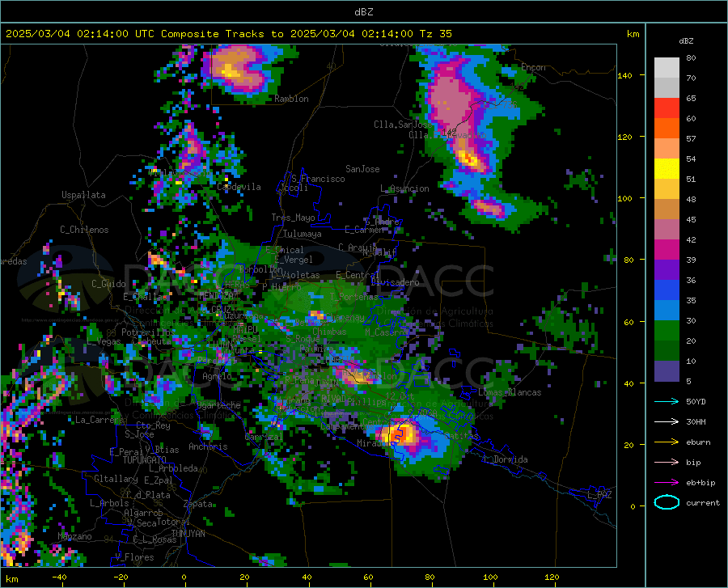
Task: Click the magenta eb+bip arrow legend icon
Action: (x=667, y=483)
